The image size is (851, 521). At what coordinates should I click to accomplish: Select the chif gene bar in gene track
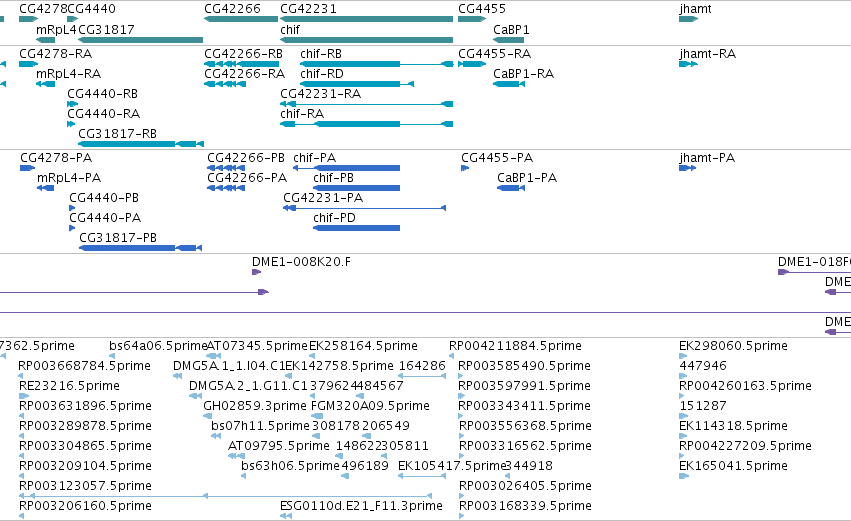click(x=366, y=40)
